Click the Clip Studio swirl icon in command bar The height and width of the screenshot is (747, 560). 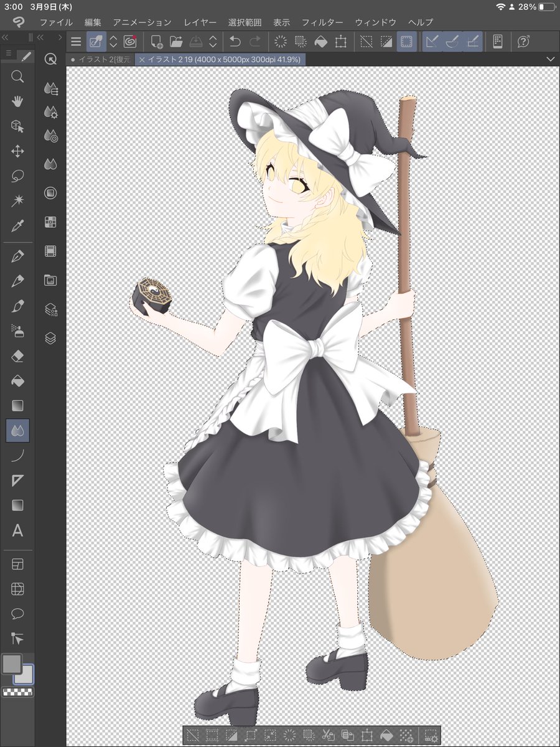click(x=130, y=42)
